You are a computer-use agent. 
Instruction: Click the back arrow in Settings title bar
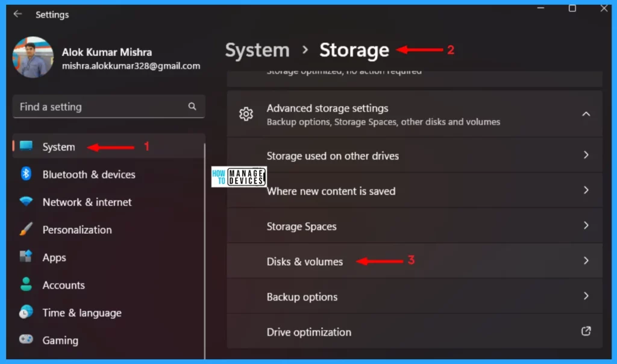[x=17, y=14]
